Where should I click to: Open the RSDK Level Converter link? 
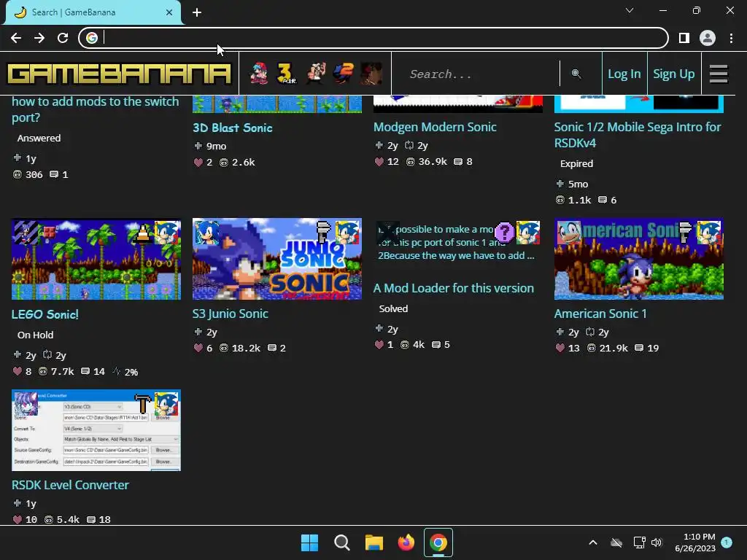(x=70, y=485)
